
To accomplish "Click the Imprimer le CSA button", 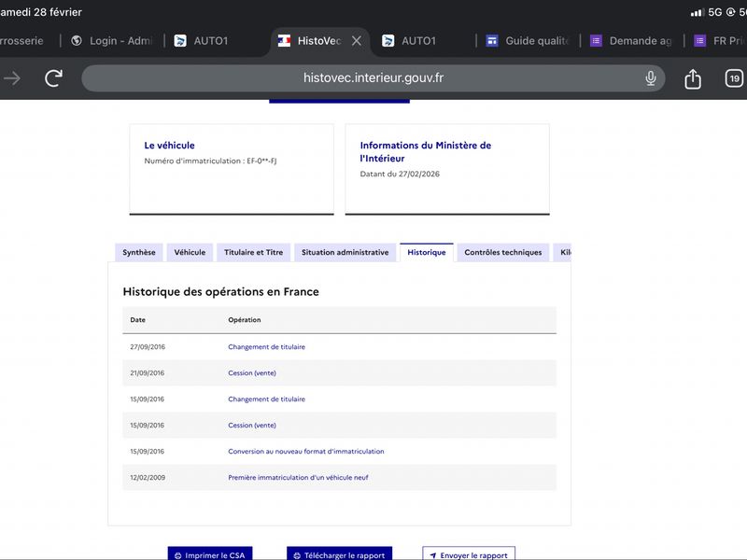I will click(x=210, y=554).
